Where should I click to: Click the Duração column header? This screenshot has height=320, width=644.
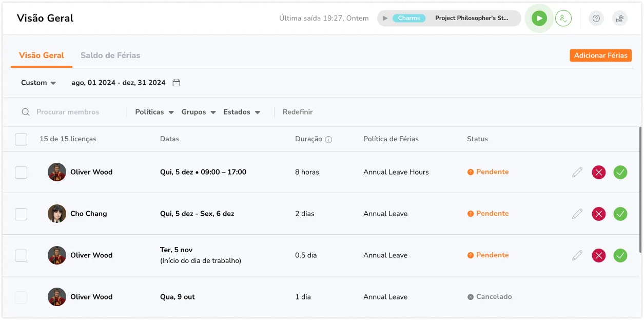coord(309,139)
